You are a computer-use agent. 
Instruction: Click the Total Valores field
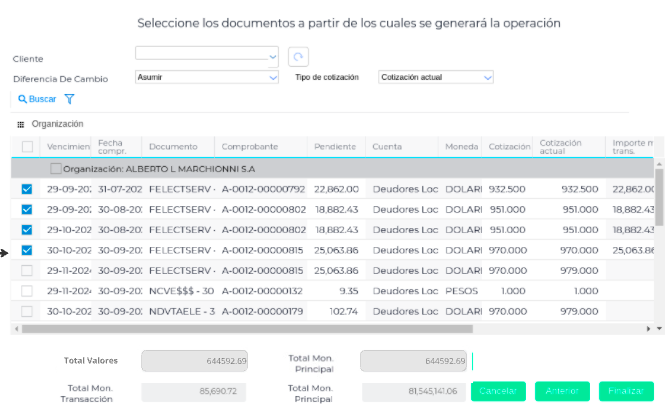(x=194, y=361)
